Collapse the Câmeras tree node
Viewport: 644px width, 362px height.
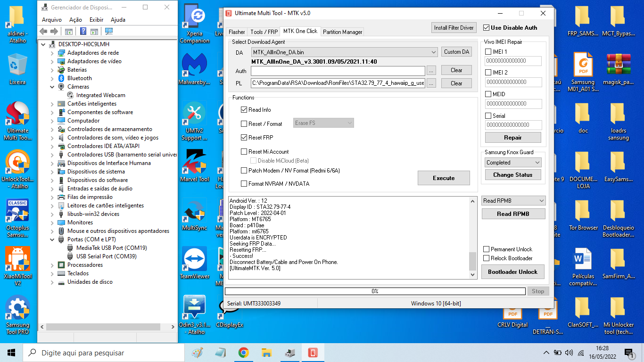click(x=52, y=87)
